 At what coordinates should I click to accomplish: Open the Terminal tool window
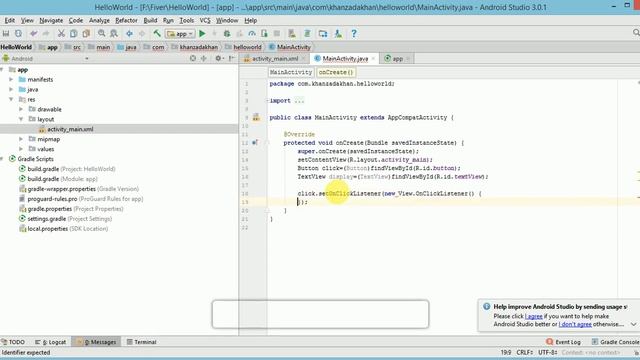tap(141, 342)
